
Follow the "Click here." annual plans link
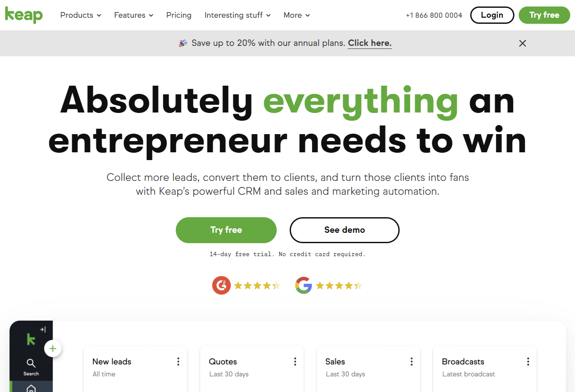[370, 43]
